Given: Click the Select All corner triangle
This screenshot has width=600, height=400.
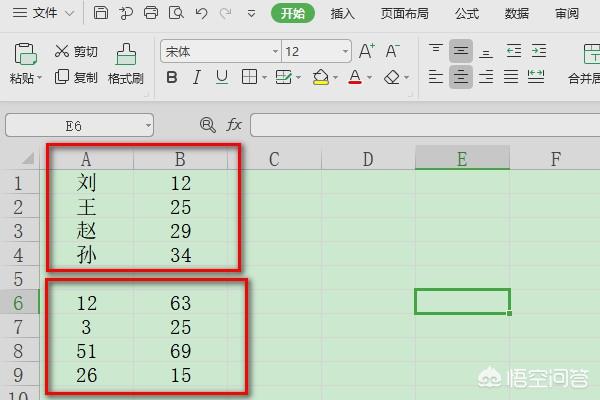Looking at the screenshot, I should (x=28, y=158).
